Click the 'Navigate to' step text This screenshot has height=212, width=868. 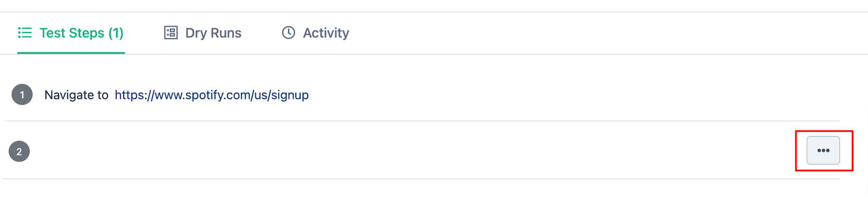click(76, 95)
